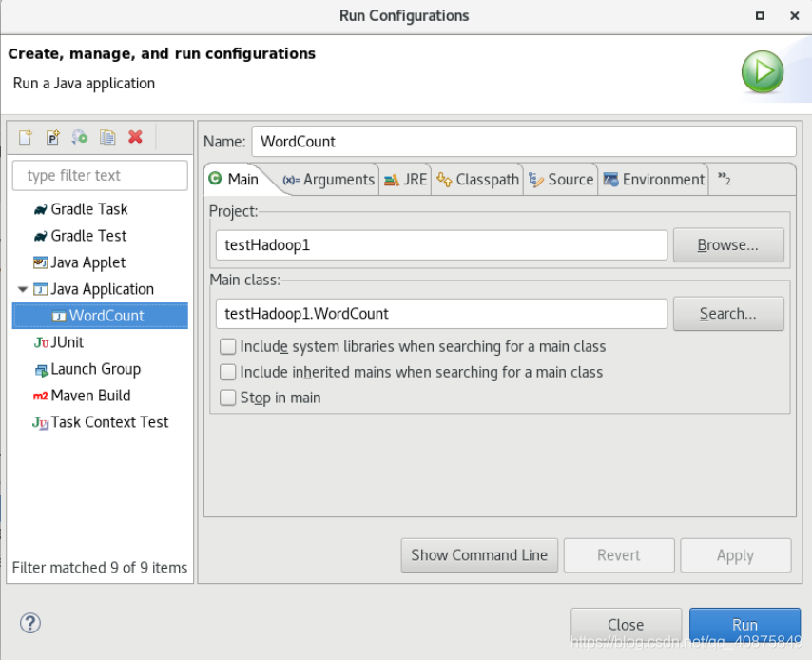The width and height of the screenshot is (812, 660).
Task: Open the Classpath tab
Action: point(478,180)
